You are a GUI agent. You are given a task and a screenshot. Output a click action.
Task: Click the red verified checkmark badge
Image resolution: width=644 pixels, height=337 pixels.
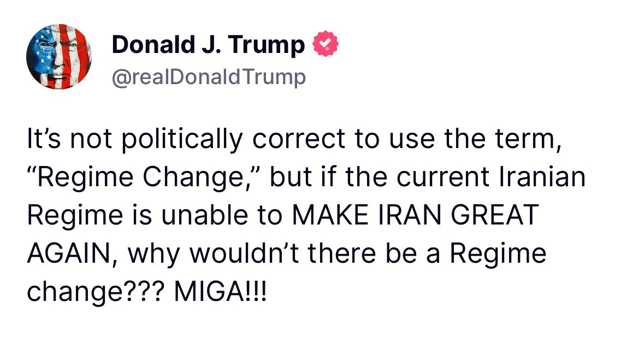pos(325,45)
